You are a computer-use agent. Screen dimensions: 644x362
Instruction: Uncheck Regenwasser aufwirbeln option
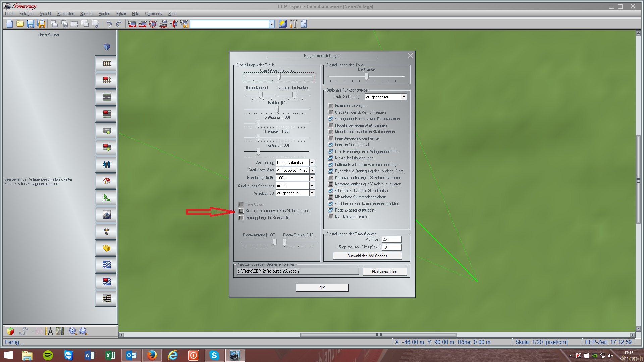331,210
